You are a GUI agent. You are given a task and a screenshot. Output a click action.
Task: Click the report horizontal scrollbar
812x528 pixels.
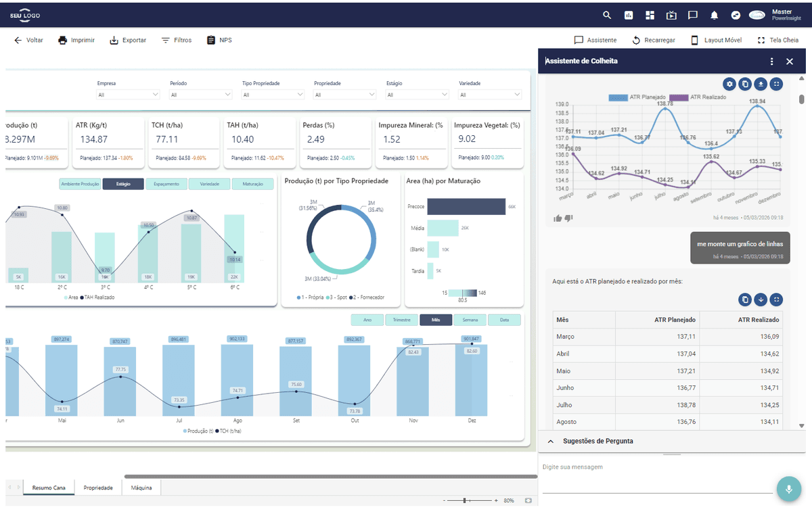(330, 477)
